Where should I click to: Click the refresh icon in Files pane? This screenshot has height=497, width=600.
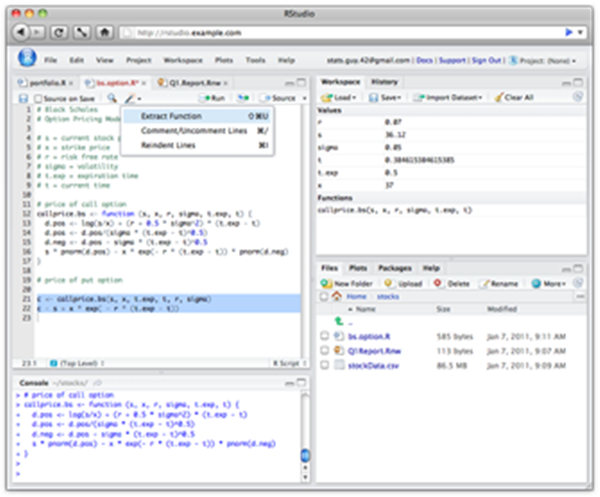point(578,283)
